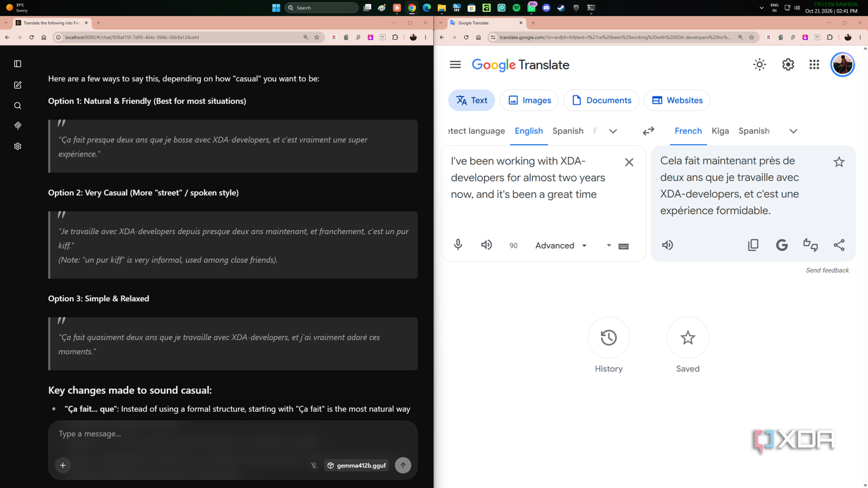Expand target language list chevron
Image resolution: width=868 pixels, height=488 pixels.
pos(793,131)
